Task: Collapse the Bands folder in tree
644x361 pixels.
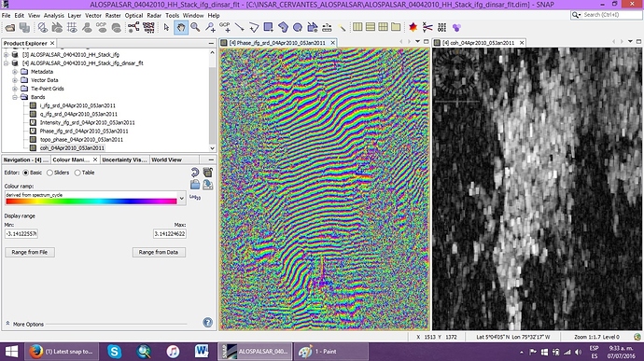Action: tap(15, 97)
